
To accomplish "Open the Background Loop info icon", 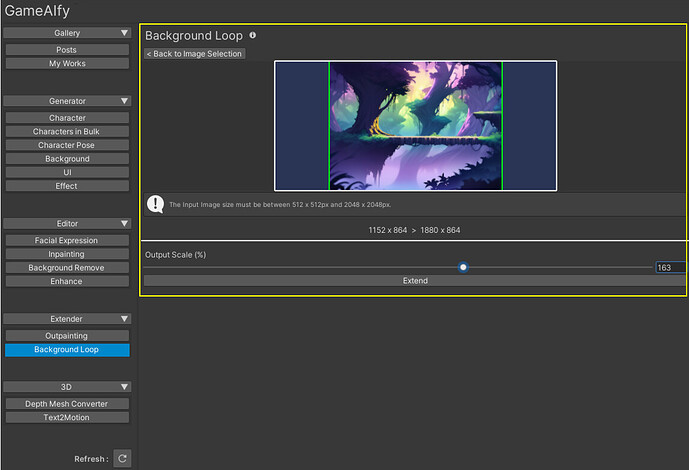I will [253, 35].
